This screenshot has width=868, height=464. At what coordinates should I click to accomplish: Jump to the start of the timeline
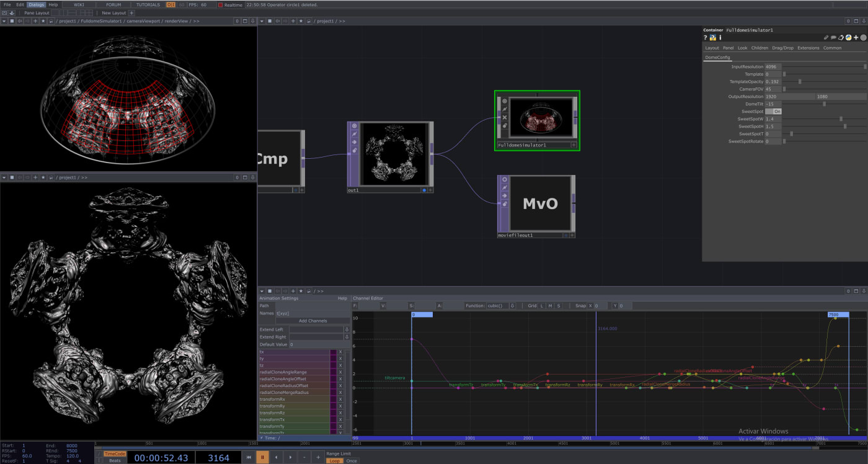coord(249,458)
